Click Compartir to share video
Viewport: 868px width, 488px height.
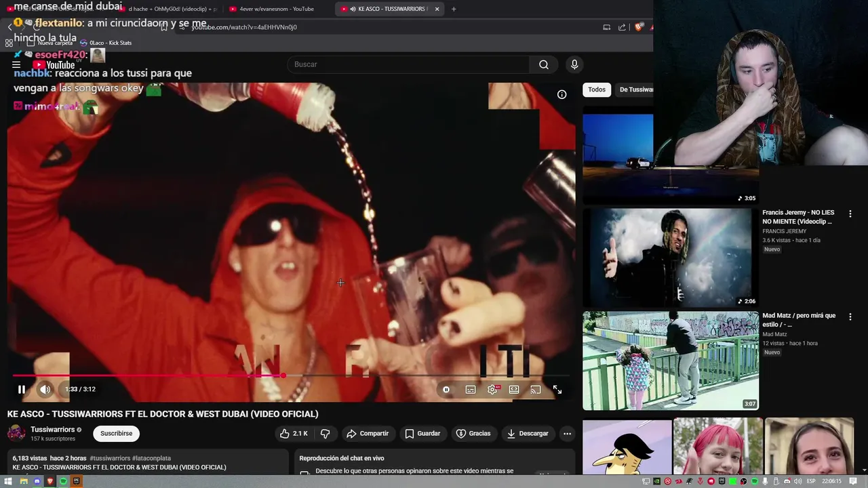point(368,434)
